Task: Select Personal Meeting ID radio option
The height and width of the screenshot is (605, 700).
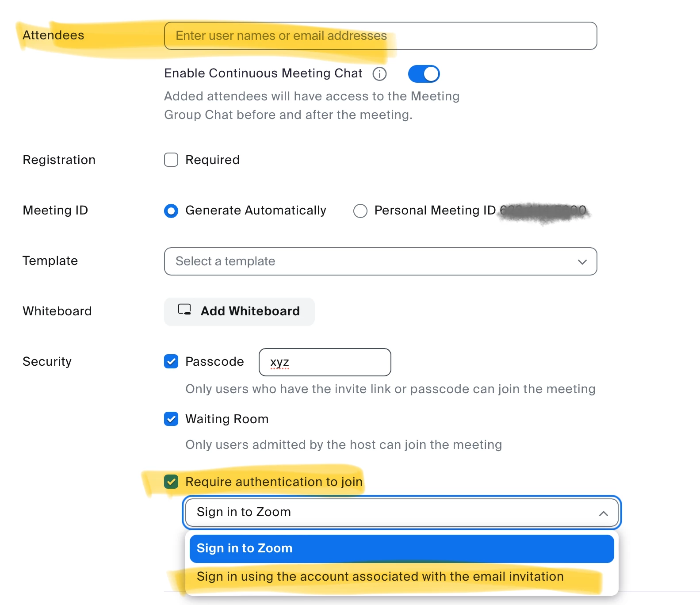Action: point(360,211)
